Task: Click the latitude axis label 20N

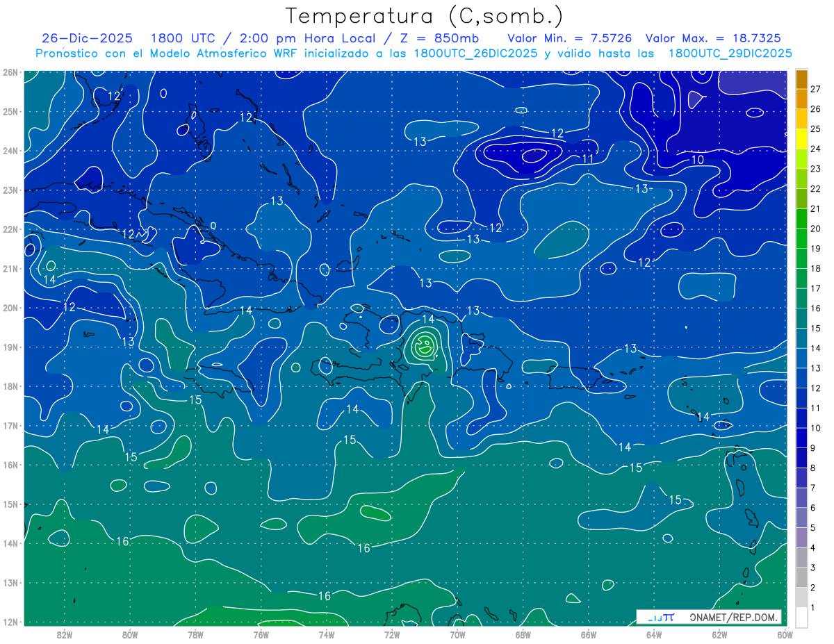Action: tap(10, 308)
